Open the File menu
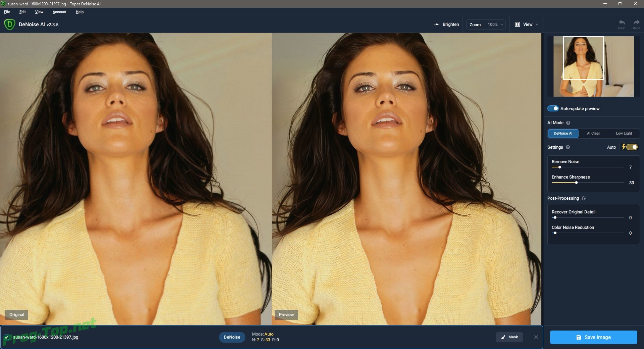Image resolution: width=644 pixels, height=349 pixels. 7,12
